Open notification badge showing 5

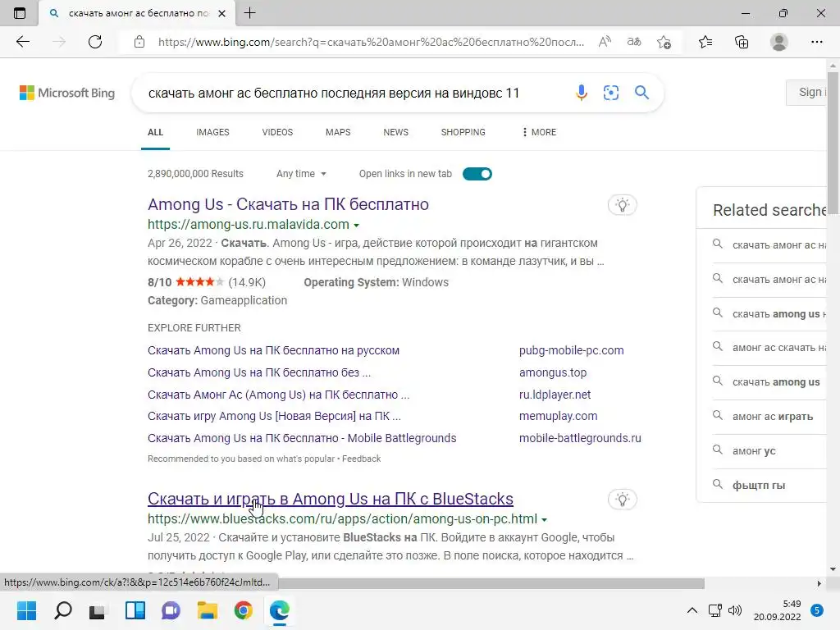click(x=816, y=609)
